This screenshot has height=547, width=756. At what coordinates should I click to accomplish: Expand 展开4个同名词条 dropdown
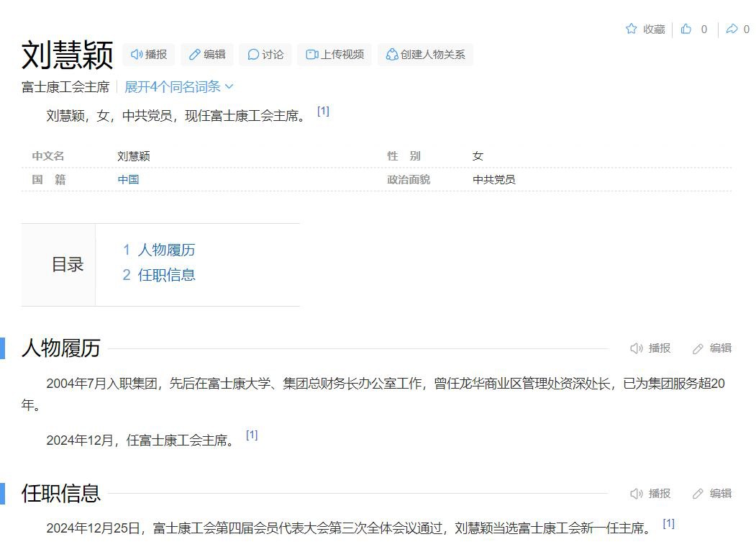[178, 87]
